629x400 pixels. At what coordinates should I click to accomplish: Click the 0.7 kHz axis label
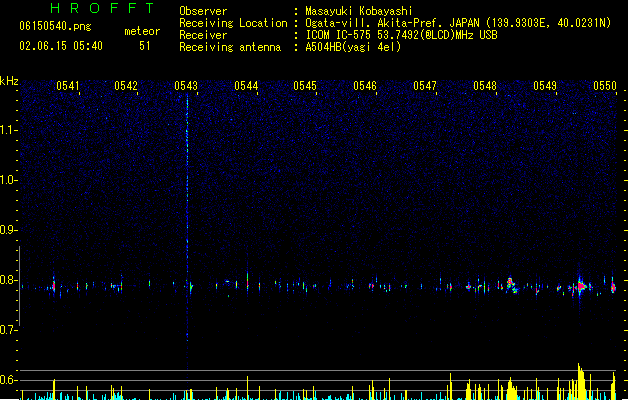8,330
